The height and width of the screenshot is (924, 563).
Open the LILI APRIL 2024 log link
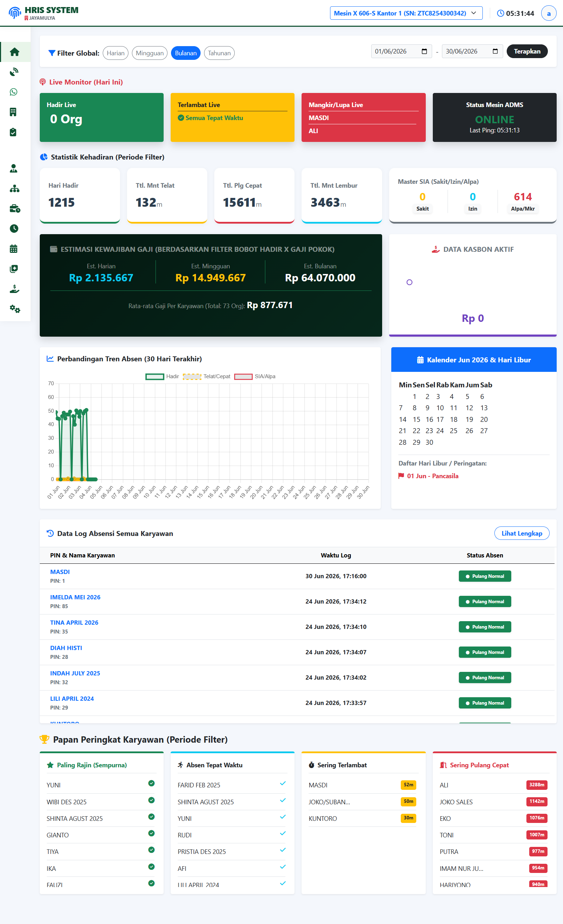point(72,699)
